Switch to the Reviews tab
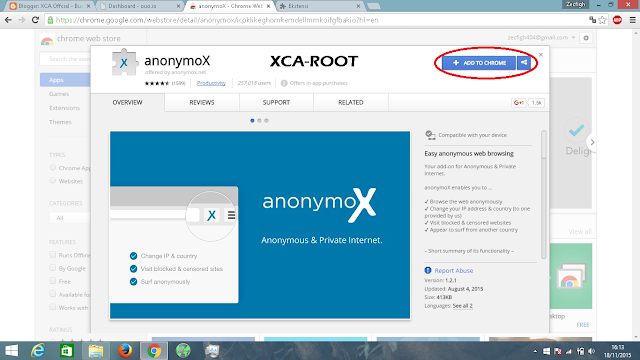640x360 pixels. (x=202, y=102)
